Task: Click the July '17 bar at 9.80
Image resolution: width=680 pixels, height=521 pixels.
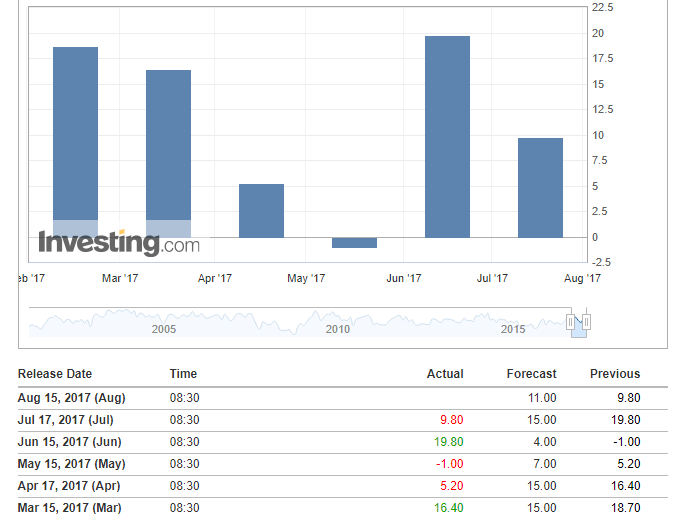Action: pos(540,188)
